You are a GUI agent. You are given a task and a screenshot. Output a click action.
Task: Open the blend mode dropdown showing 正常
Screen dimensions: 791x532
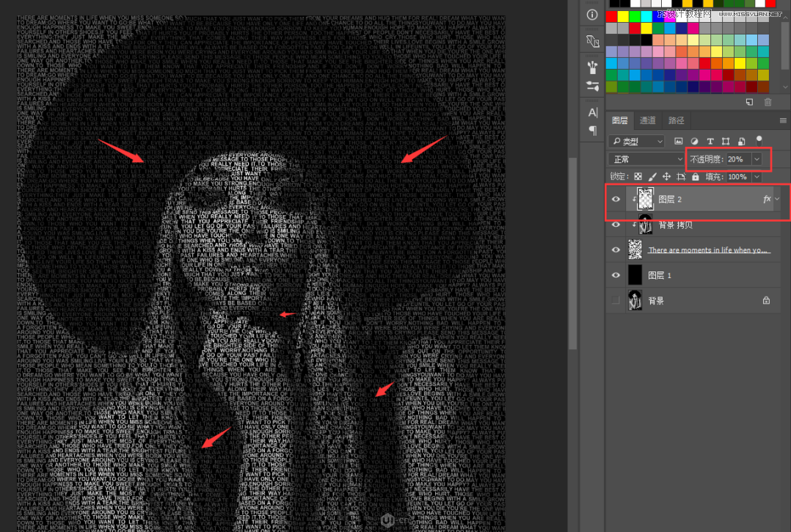pos(646,158)
